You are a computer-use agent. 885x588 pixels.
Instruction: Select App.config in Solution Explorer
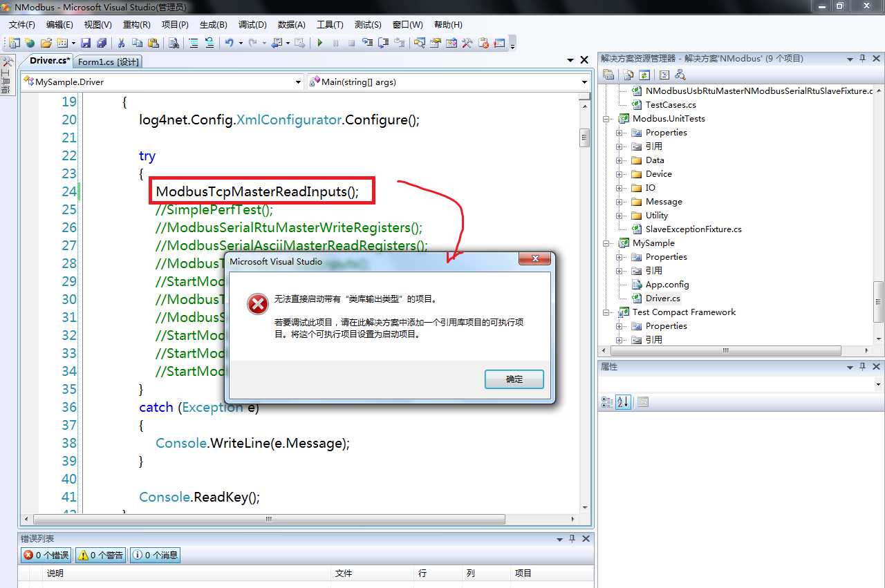click(x=667, y=285)
